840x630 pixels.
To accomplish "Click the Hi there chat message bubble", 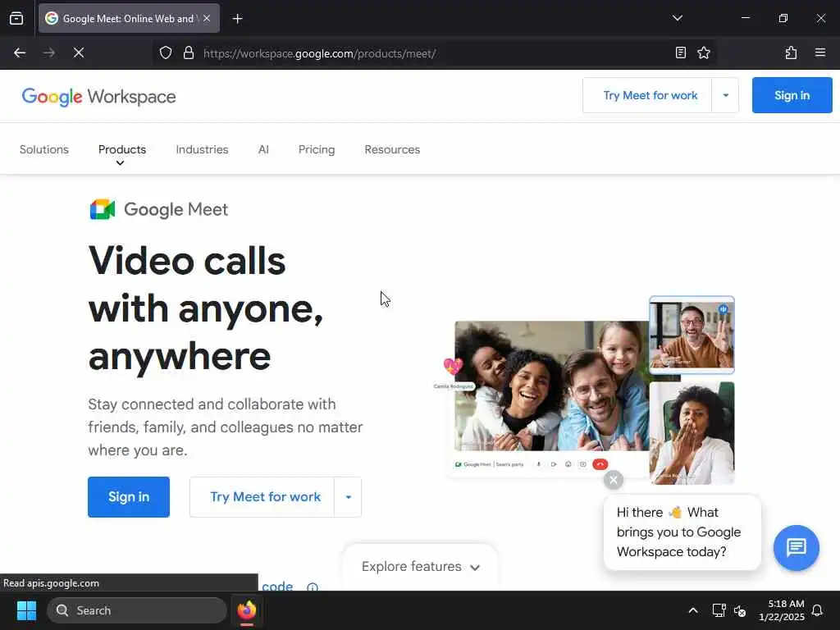I will tap(682, 532).
